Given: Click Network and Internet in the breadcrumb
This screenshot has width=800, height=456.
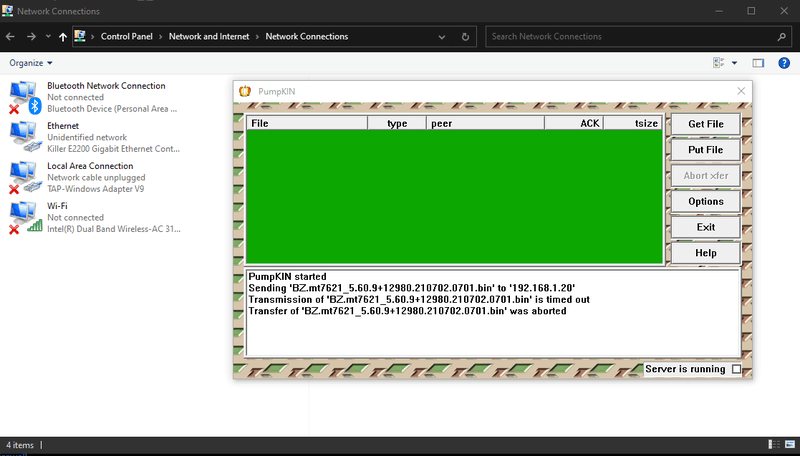Looking at the screenshot, I should point(209,36).
